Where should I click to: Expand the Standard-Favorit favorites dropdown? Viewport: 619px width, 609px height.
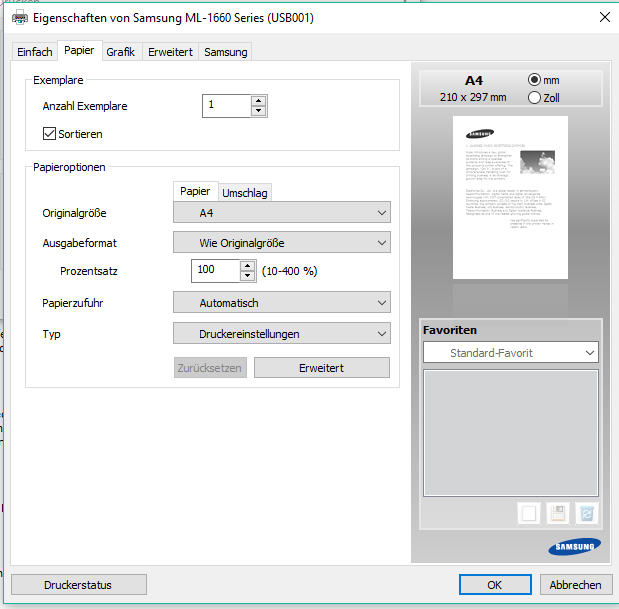[x=511, y=352]
